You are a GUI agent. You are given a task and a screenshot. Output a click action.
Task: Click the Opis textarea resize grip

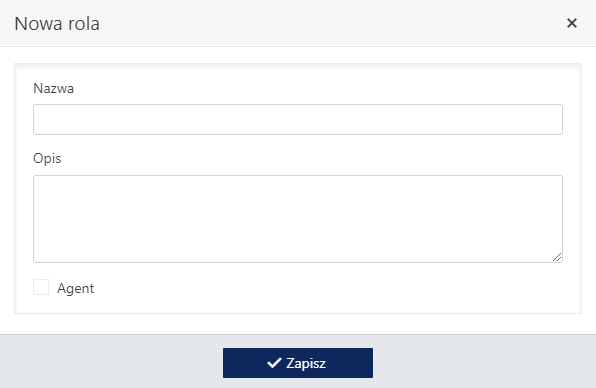(x=557, y=257)
